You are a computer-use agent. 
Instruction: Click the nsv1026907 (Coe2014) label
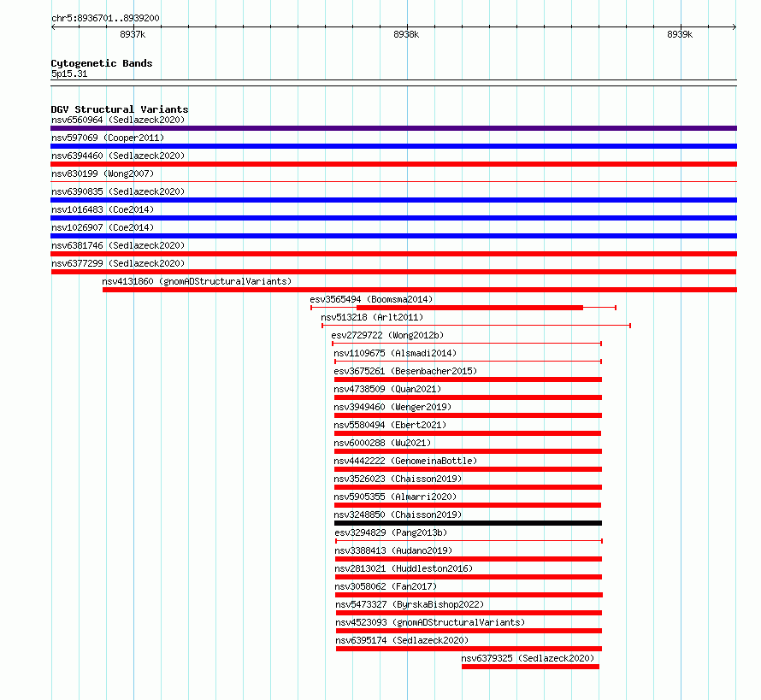[x=103, y=227]
